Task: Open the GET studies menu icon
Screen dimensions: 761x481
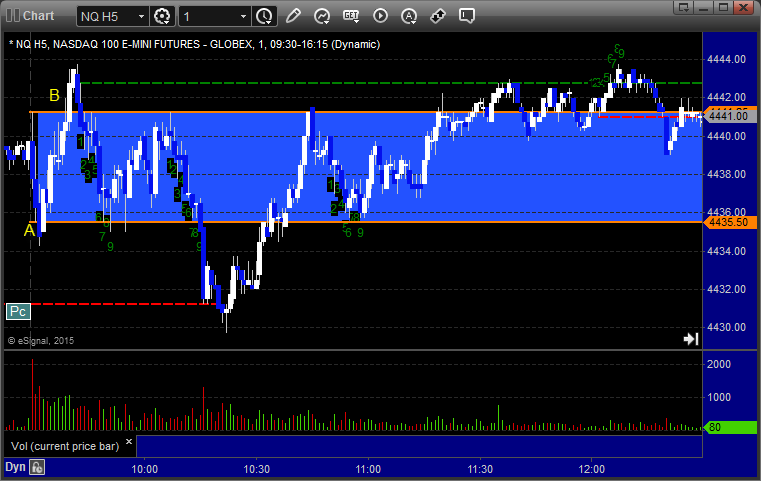Action: [351, 16]
